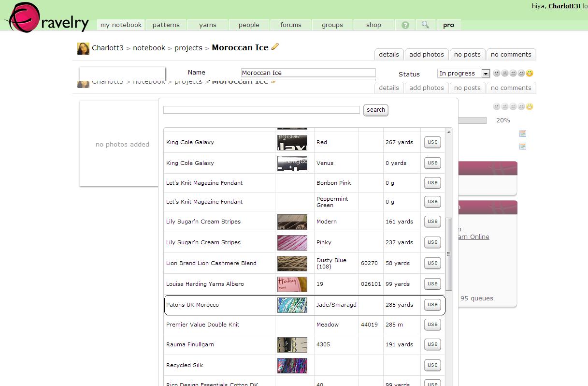Screen dimensions: 588x386
Task: Open the no posts tab
Action: pyautogui.click(x=467, y=55)
